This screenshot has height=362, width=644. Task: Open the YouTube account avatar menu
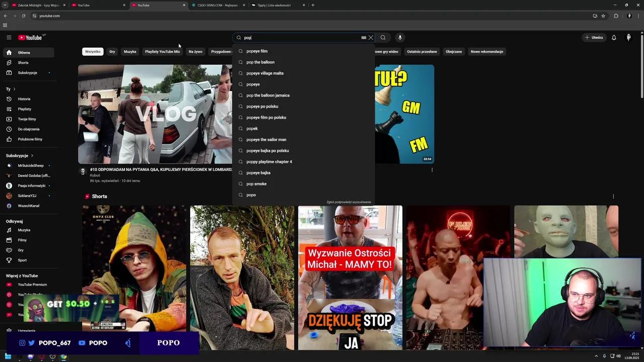628,38
